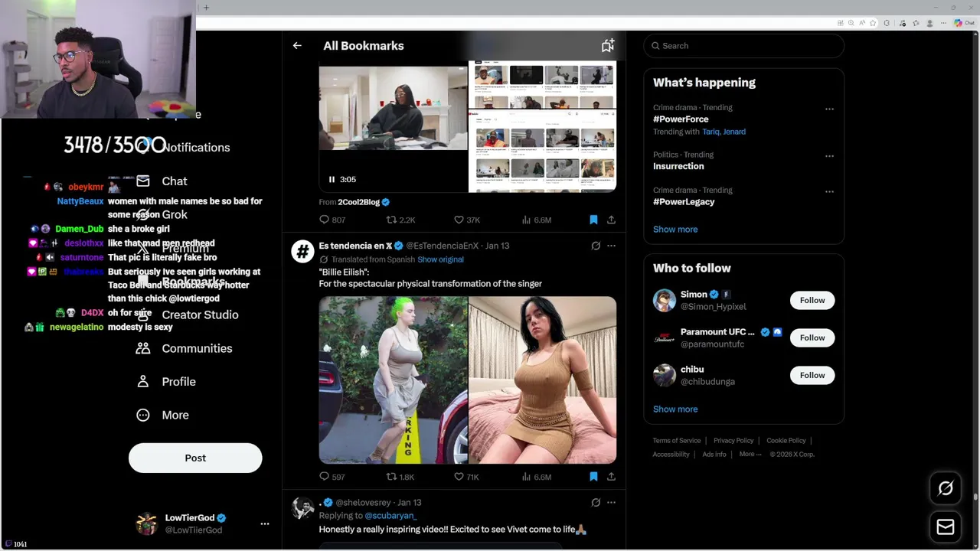Image resolution: width=980 pixels, height=551 pixels.
Task: Open replies on the 2Cool2Blog post (807)
Action: pyautogui.click(x=332, y=220)
